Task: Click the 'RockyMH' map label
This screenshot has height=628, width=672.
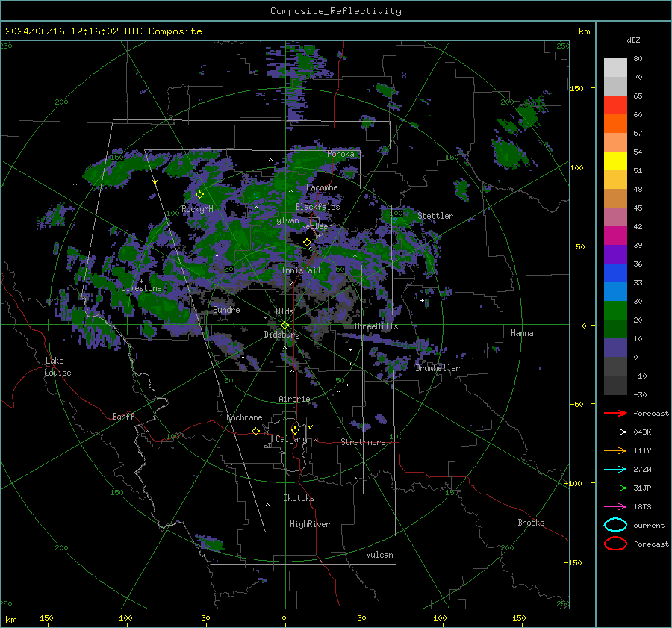Action: pyautogui.click(x=197, y=209)
